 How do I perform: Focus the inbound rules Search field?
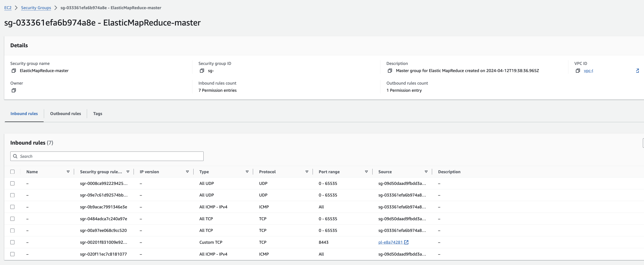pyautogui.click(x=110, y=156)
